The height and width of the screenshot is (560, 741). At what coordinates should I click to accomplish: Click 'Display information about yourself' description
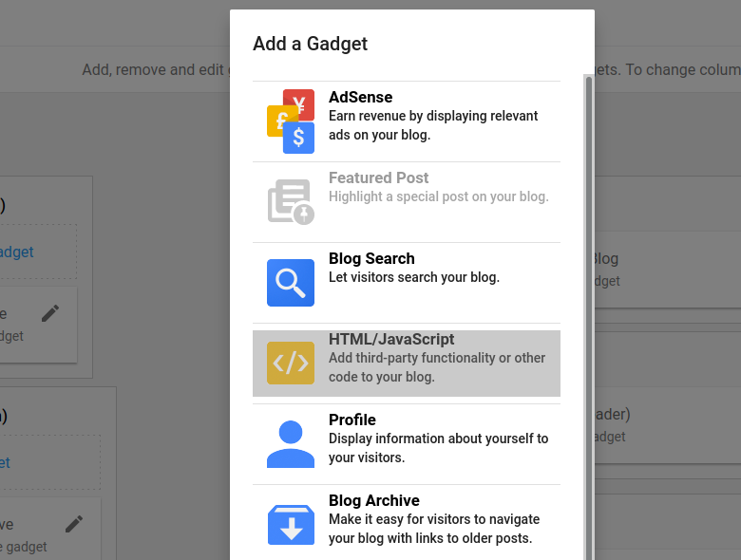(x=439, y=448)
